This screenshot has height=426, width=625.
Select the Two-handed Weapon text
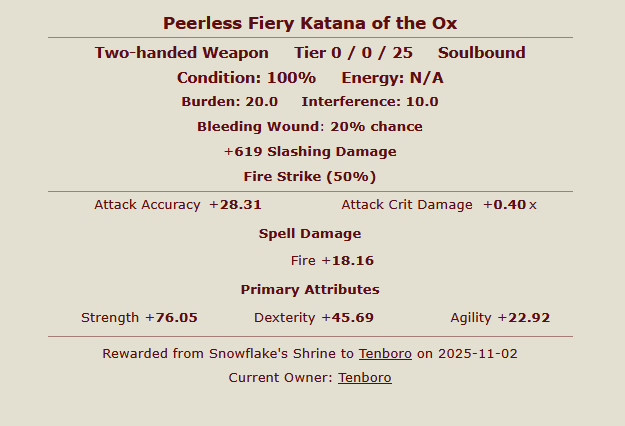click(181, 53)
